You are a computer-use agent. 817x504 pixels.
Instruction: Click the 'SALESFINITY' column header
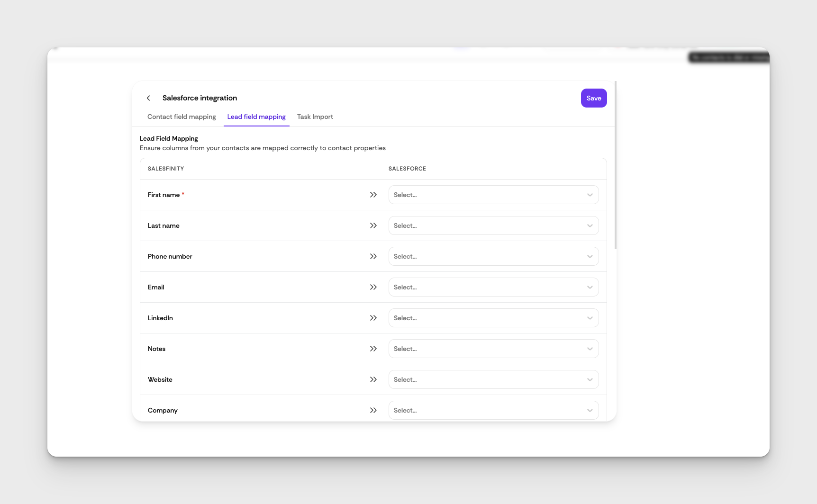(x=166, y=169)
